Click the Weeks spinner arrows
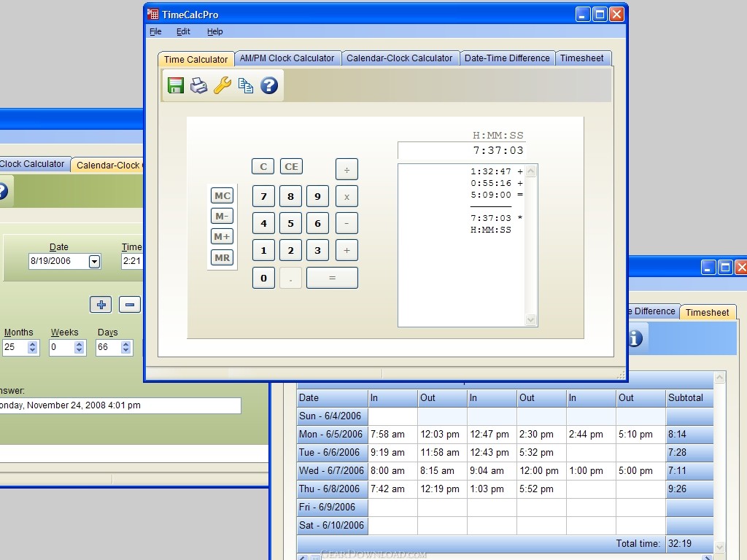 point(79,347)
